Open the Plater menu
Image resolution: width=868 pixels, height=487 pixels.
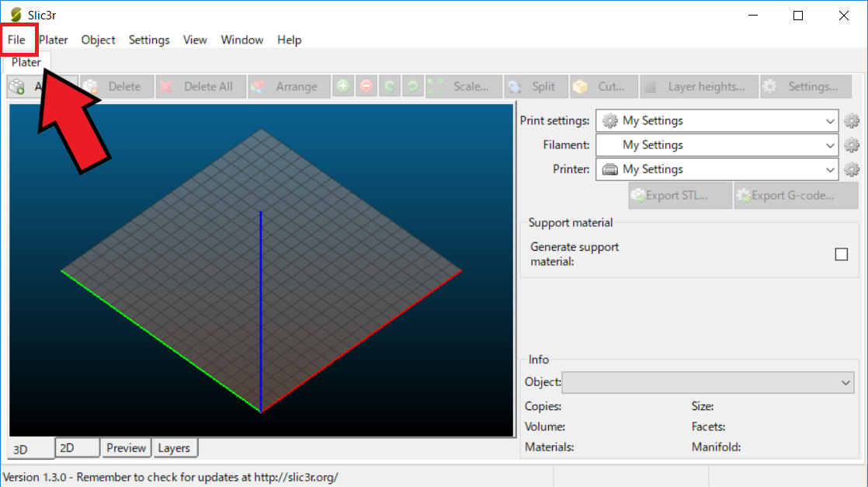tap(53, 40)
